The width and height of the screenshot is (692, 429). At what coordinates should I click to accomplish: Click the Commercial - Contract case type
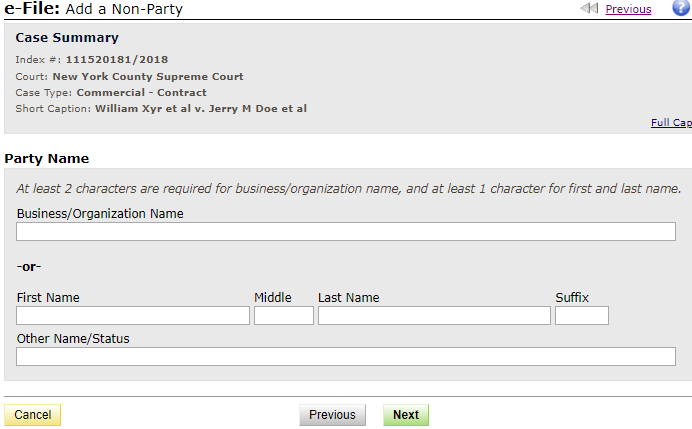point(141,92)
